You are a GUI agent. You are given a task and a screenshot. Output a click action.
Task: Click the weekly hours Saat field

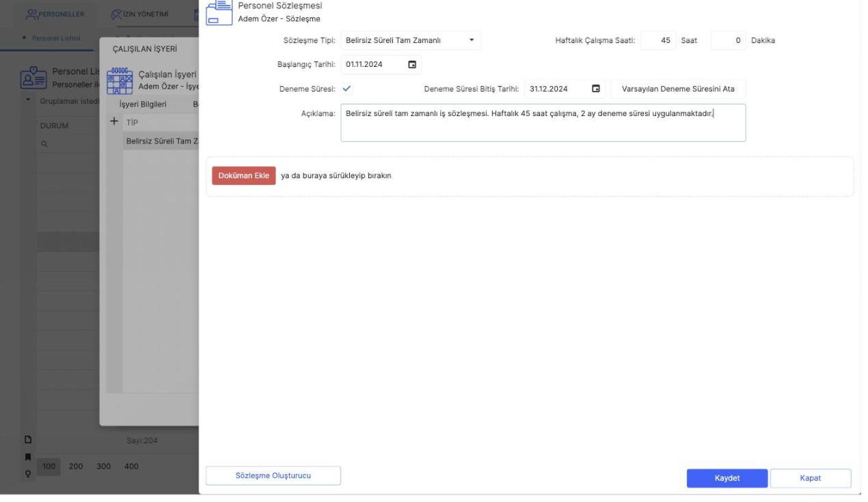pos(658,40)
